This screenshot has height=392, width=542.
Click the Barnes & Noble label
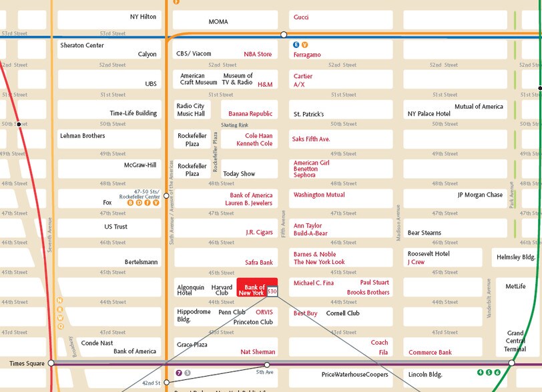click(314, 254)
